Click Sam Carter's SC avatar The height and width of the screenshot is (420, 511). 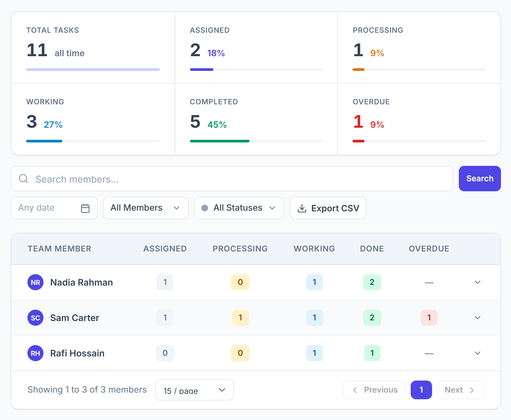point(35,318)
